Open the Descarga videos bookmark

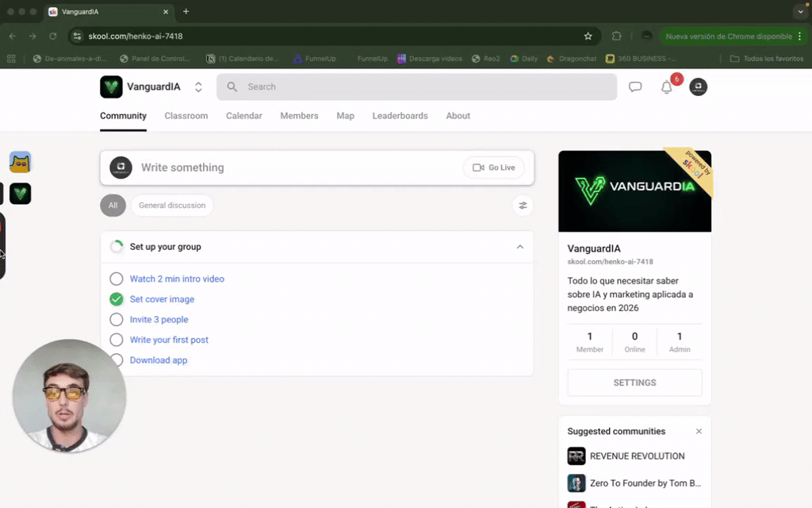[x=429, y=59]
